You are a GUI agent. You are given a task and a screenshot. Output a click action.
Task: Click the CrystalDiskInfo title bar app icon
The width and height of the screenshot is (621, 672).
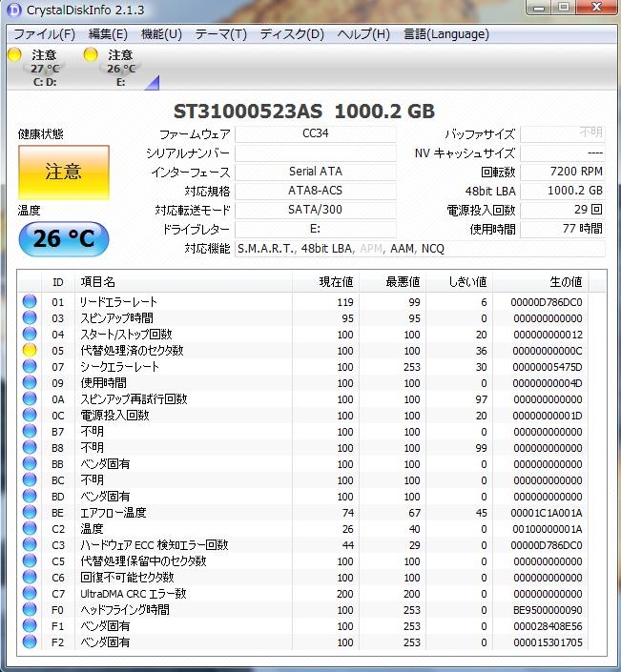click(x=13, y=10)
